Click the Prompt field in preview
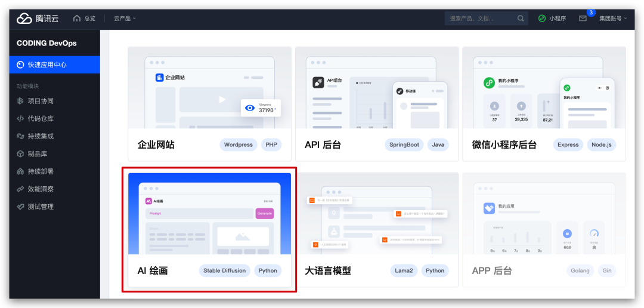Viewport: 644px width, 308px height. (x=199, y=214)
